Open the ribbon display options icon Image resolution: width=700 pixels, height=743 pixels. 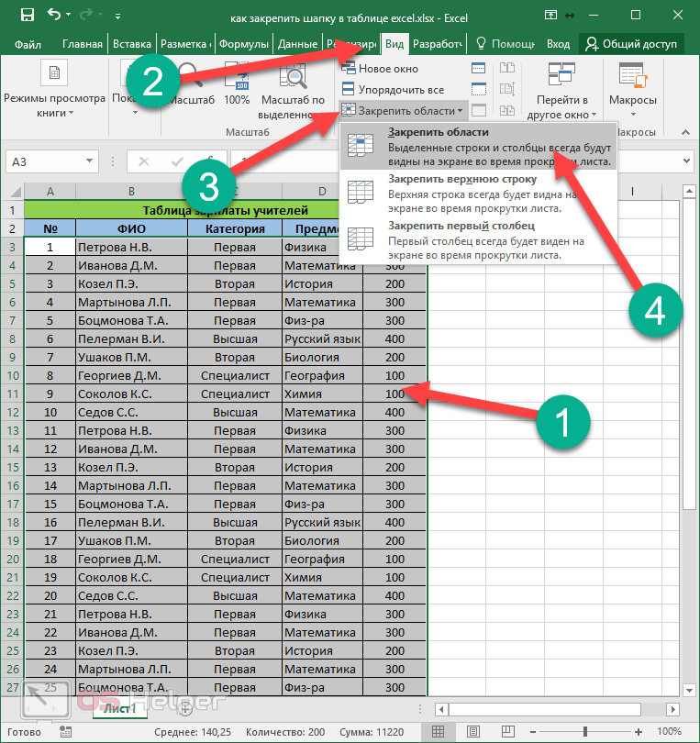point(550,16)
